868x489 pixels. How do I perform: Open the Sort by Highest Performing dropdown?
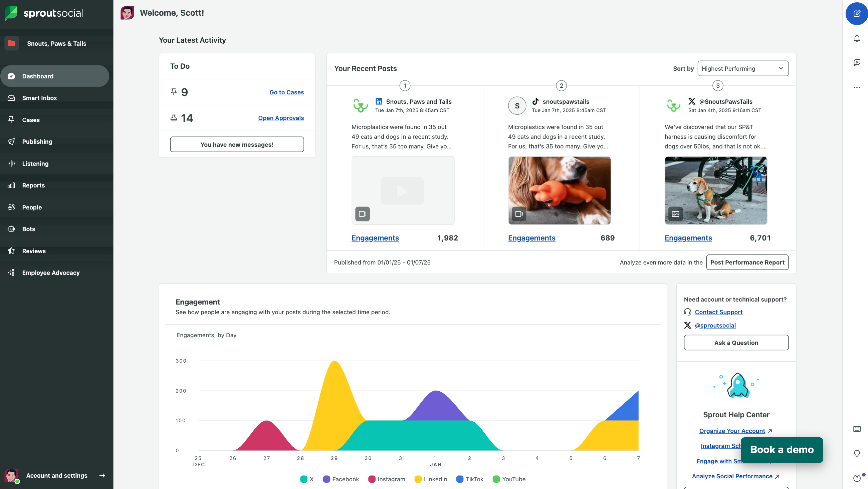tap(743, 68)
